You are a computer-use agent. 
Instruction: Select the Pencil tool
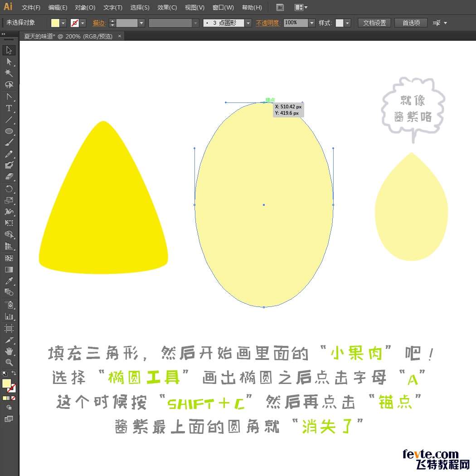[9, 154]
